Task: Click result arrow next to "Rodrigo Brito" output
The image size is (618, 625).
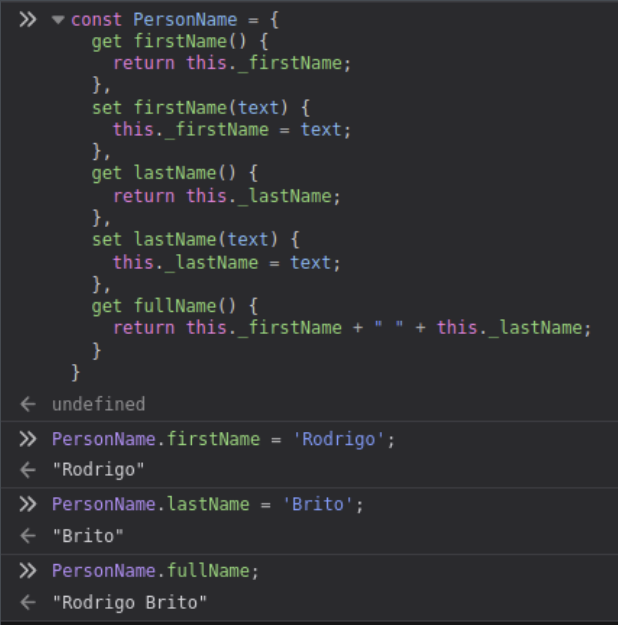Action: click(x=28, y=603)
